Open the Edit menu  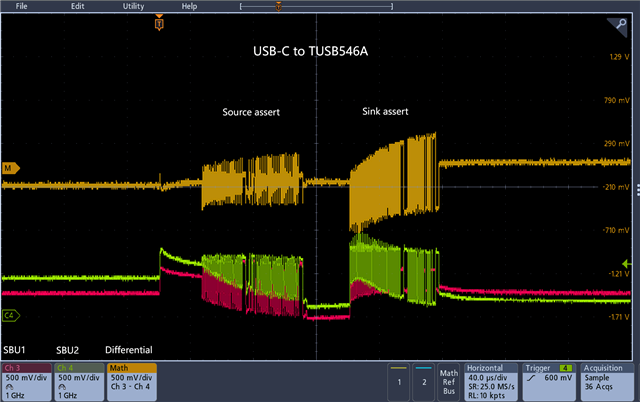[x=78, y=6]
